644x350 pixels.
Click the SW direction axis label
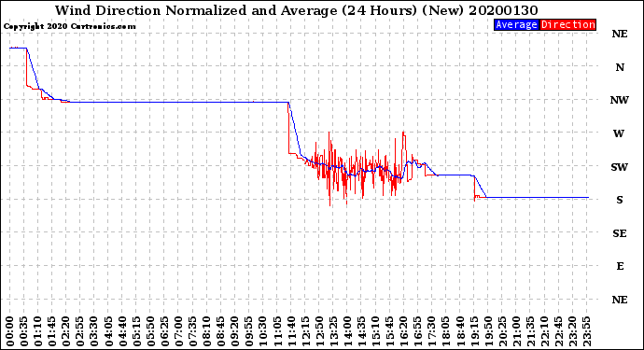pos(620,167)
